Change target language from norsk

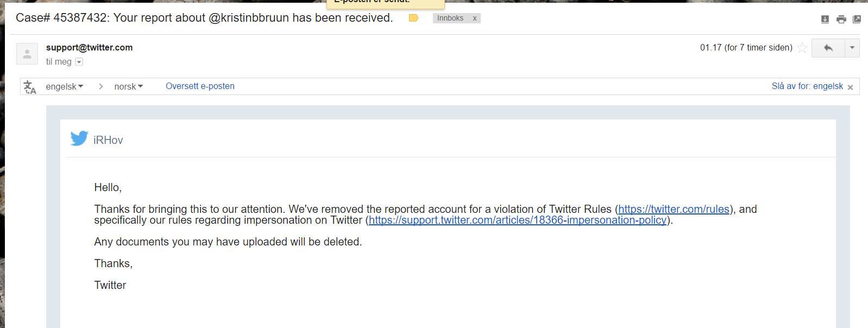pyautogui.click(x=129, y=86)
